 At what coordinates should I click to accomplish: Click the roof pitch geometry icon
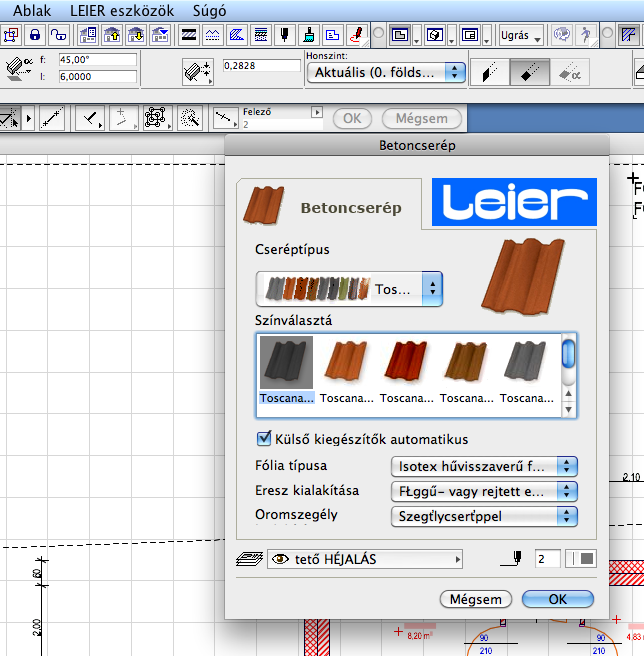point(18,68)
